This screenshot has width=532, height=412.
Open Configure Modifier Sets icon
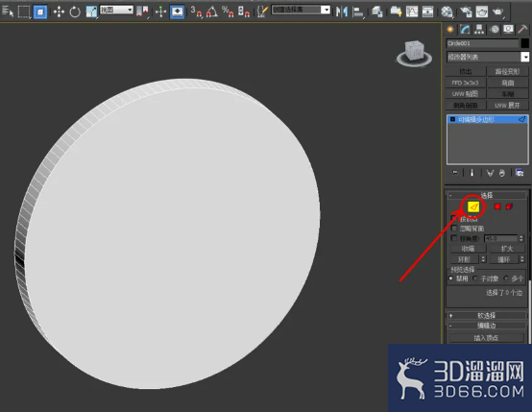[520, 173]
